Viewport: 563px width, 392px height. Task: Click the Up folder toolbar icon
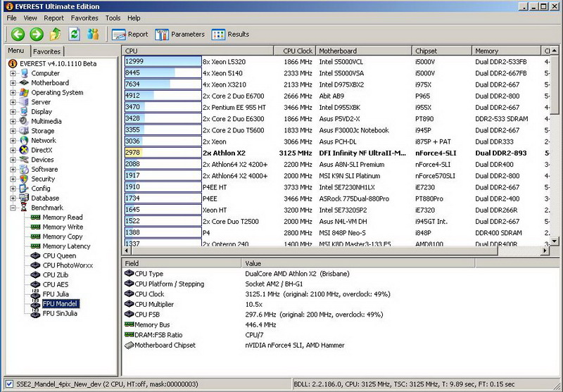tap(56, 34)
